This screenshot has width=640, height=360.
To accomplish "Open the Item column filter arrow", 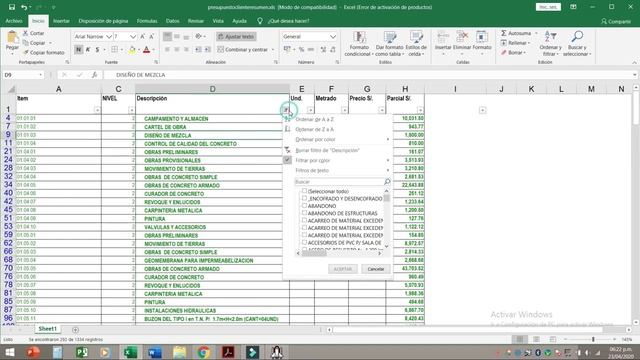I will tap(97, 110).
